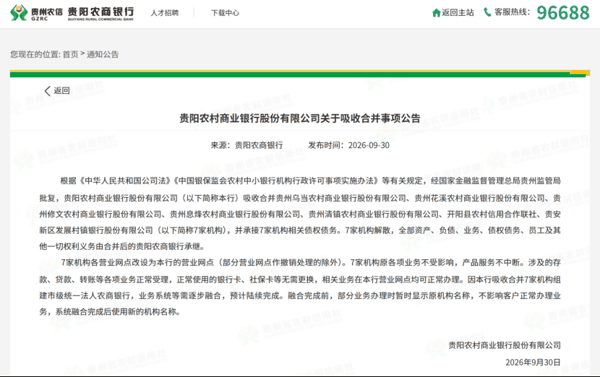Click the 通知公告 breadcrumb link
This screenshot has width=600, height=377.
click(103, 54)
